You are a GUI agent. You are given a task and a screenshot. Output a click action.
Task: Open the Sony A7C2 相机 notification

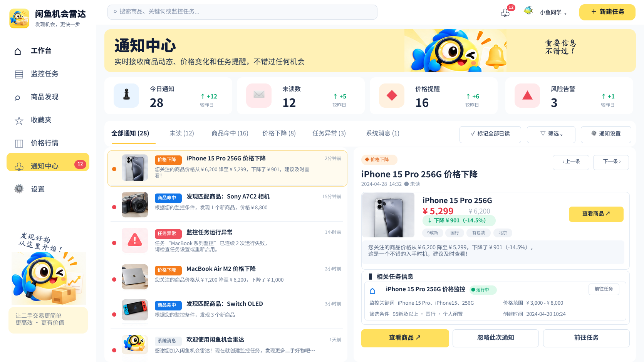click(x=227, y=204)
